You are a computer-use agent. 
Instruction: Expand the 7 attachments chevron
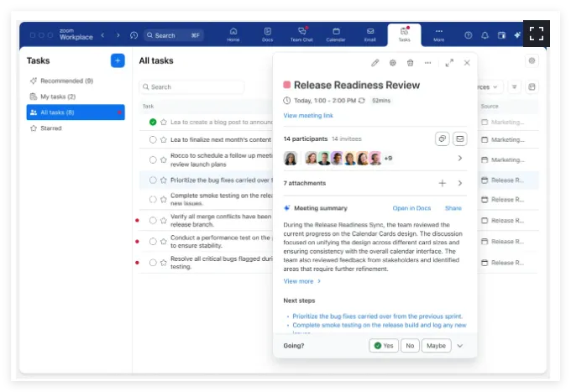point(459,183)
